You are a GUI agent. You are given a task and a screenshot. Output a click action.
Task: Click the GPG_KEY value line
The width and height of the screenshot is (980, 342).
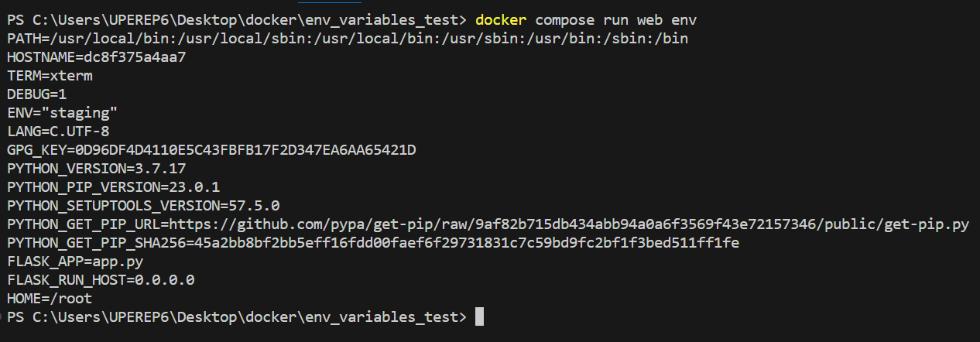tap(211, 149)
